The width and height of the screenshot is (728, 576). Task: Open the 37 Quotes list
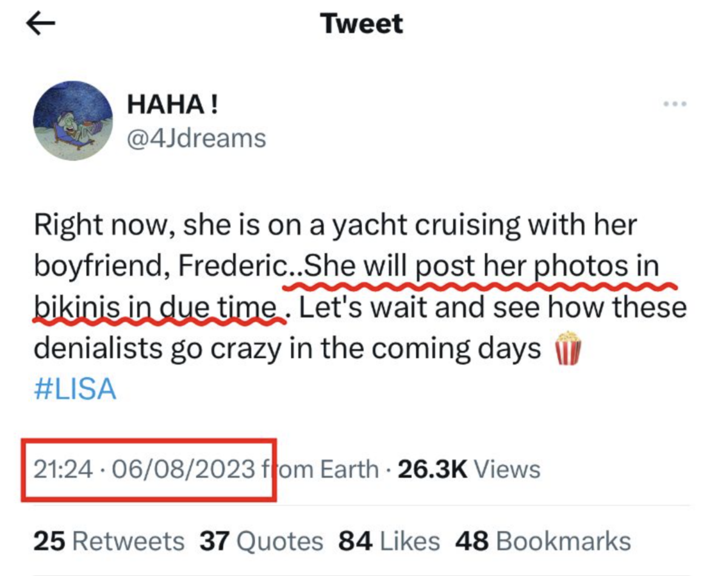click(261, 541)
